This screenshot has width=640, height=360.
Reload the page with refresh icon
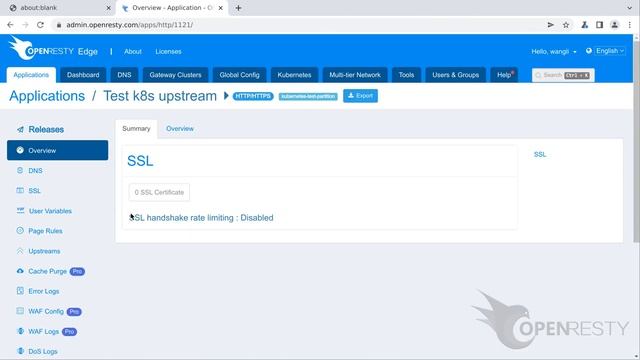point(40,25)
